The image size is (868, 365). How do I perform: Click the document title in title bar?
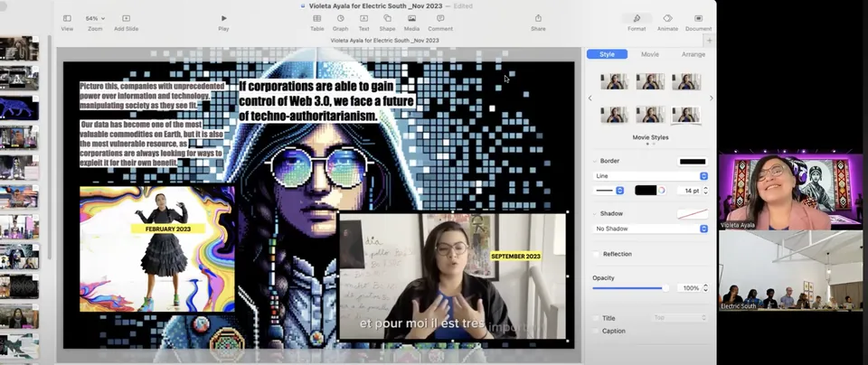[375, 5]
